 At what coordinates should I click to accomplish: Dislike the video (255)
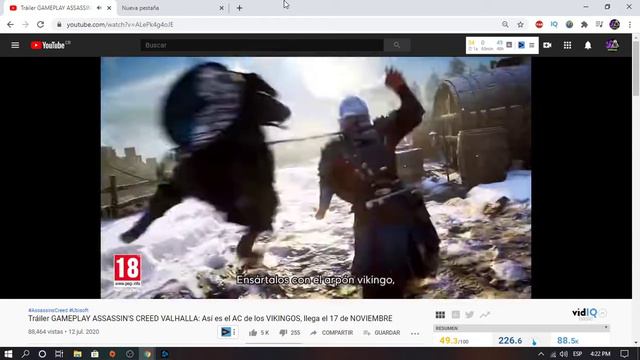point(290,333)
